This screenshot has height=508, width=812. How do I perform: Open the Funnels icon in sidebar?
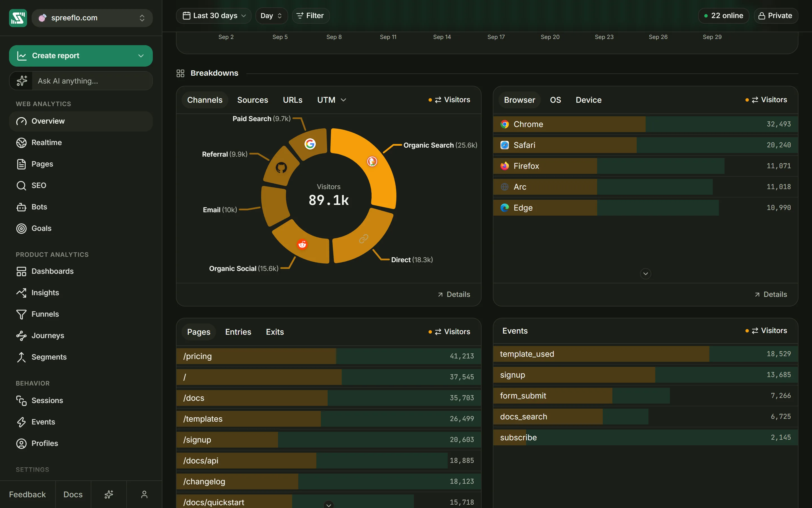pyautogui.click(x=21, y=314)
